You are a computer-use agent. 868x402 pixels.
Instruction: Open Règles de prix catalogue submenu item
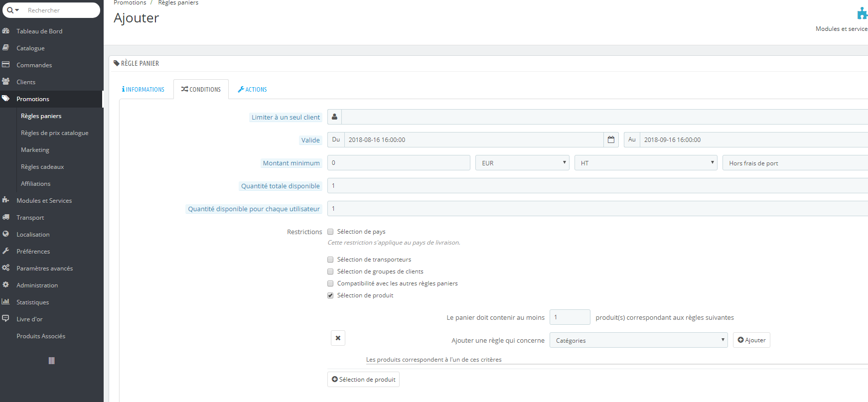tap(55, 133)
